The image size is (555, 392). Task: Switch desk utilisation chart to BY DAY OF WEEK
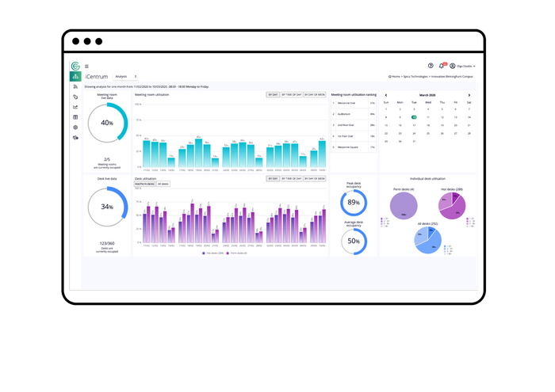coord(316,179)
